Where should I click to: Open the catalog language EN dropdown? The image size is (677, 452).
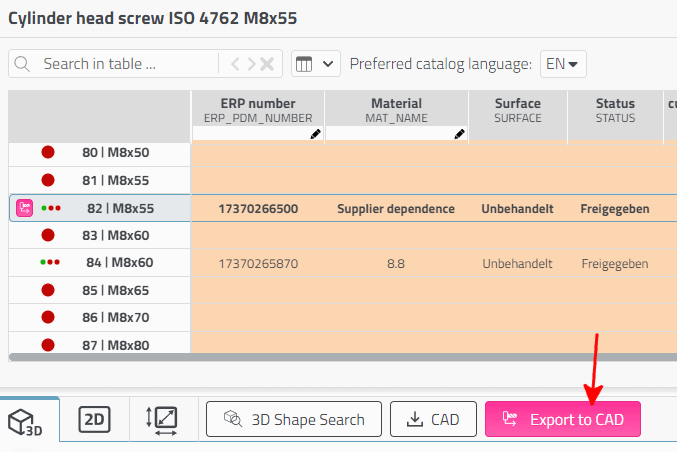point(563,64)
